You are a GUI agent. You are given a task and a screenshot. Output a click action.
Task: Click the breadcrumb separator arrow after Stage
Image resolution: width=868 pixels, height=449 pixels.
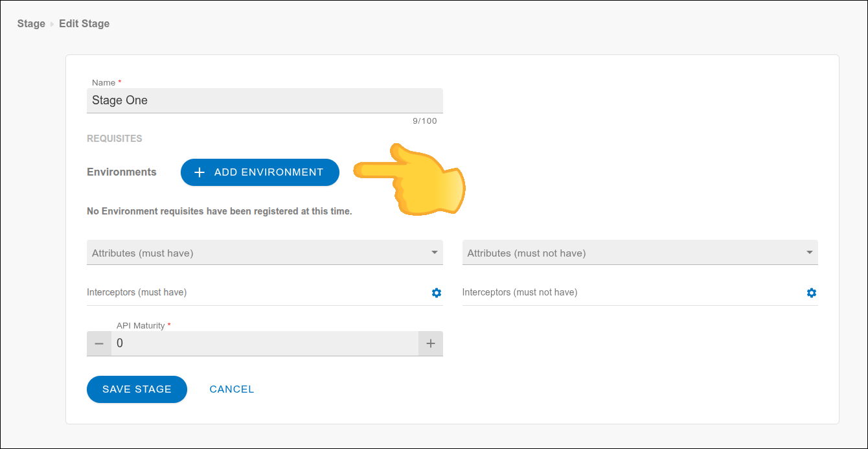(x=50, y=23)
